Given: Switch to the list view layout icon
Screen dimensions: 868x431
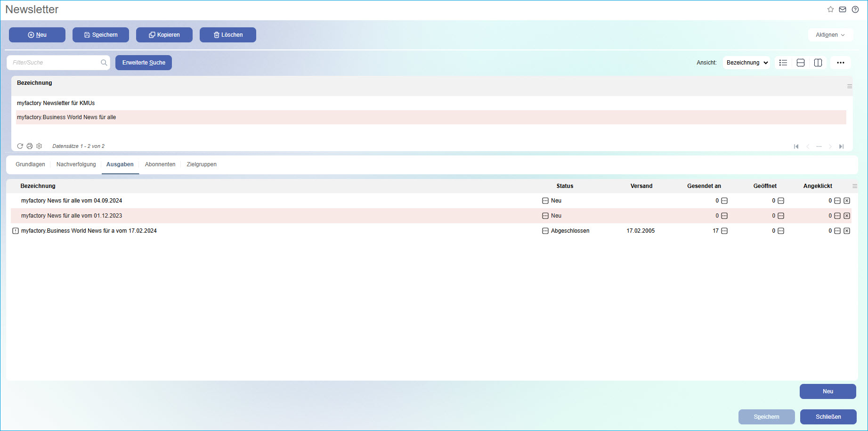Looking at the screenshot, I should (x=783, y=63).
